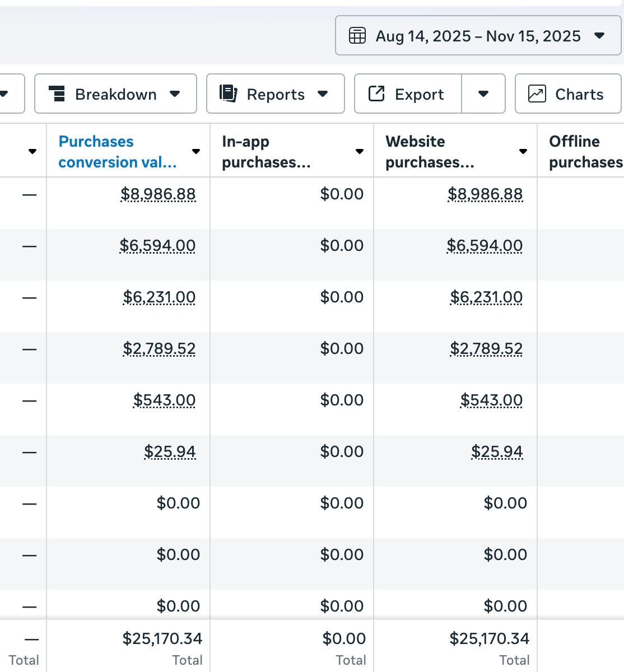Open the Export options split arrow
Viewport: 624px width, 672px height.
coord(483,94)
